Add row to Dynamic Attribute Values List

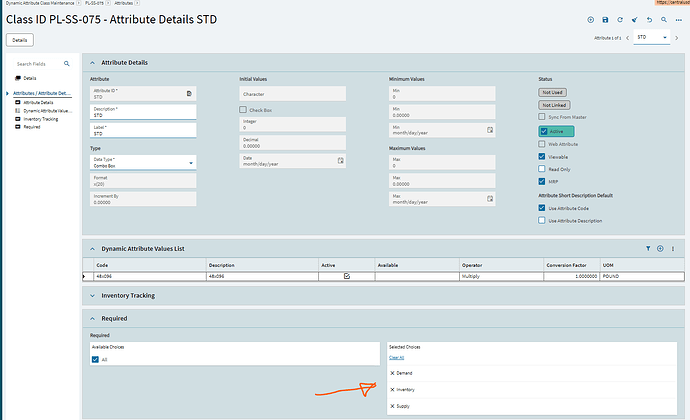coord(660,249)
